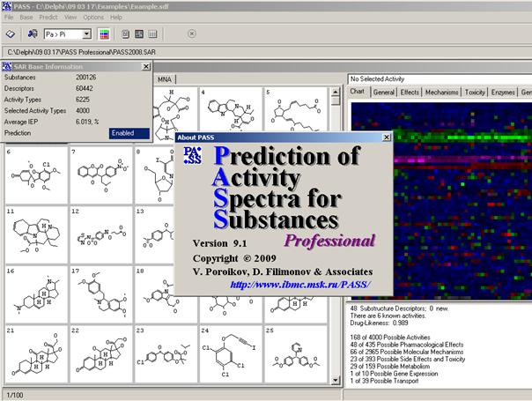Select molecule structure number 22
The width and height of the screenshot is (532, 401).
point(101,354)
